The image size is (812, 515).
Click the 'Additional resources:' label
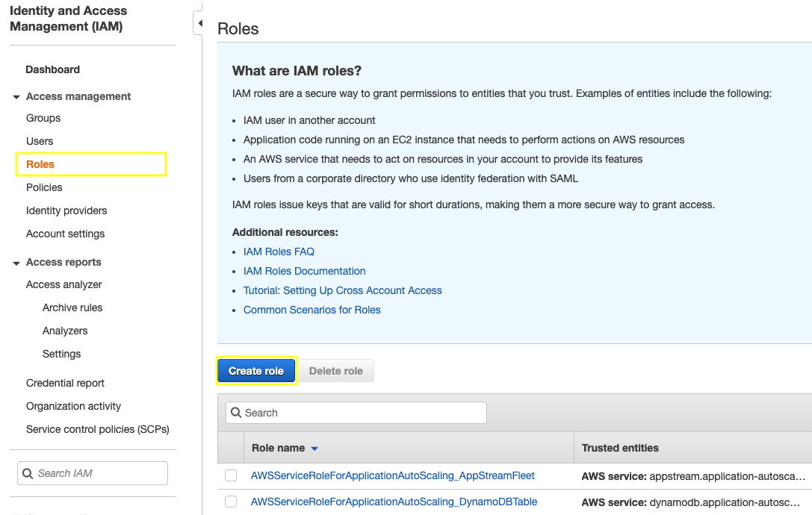coord(285,232)
